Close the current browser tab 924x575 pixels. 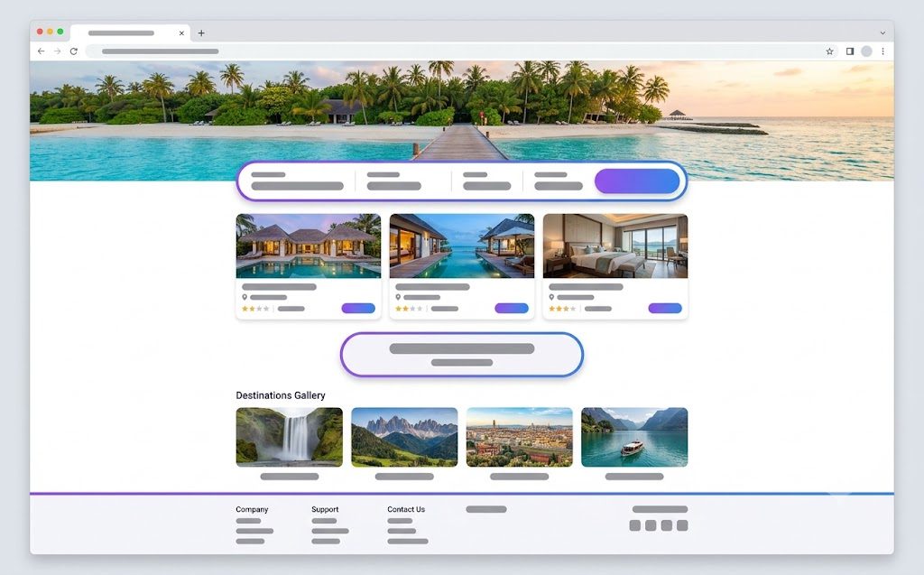[181, 33]
